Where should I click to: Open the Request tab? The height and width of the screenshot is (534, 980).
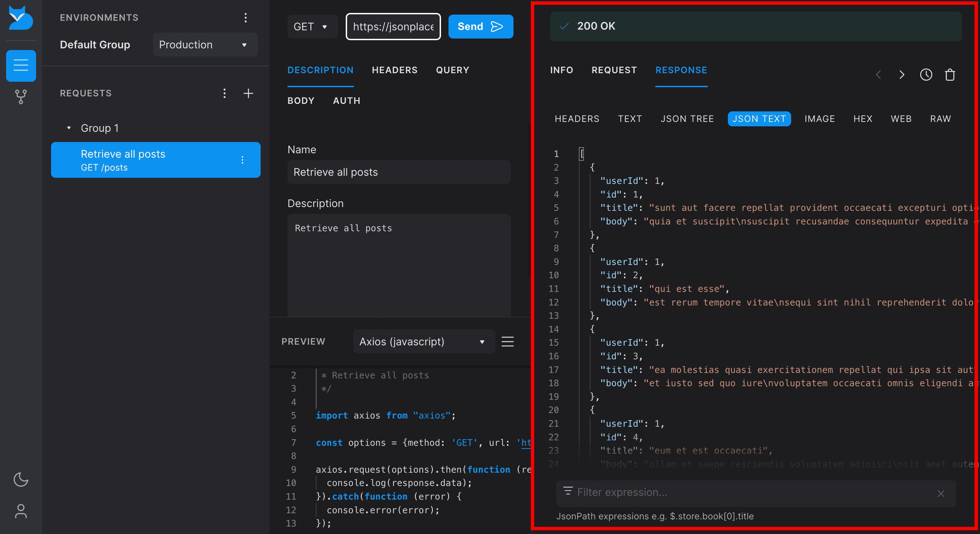(x=614, y=70)
